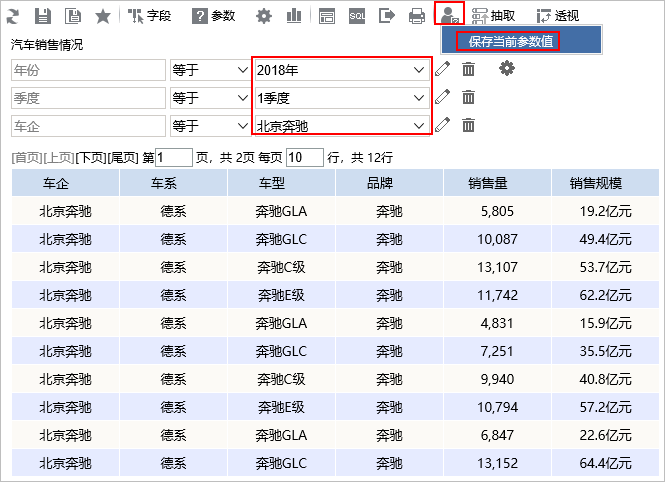This screenshot has width=665, height=482.
Task: Click the gear icon beside 年份 row
Action: (x=507, y=68)
